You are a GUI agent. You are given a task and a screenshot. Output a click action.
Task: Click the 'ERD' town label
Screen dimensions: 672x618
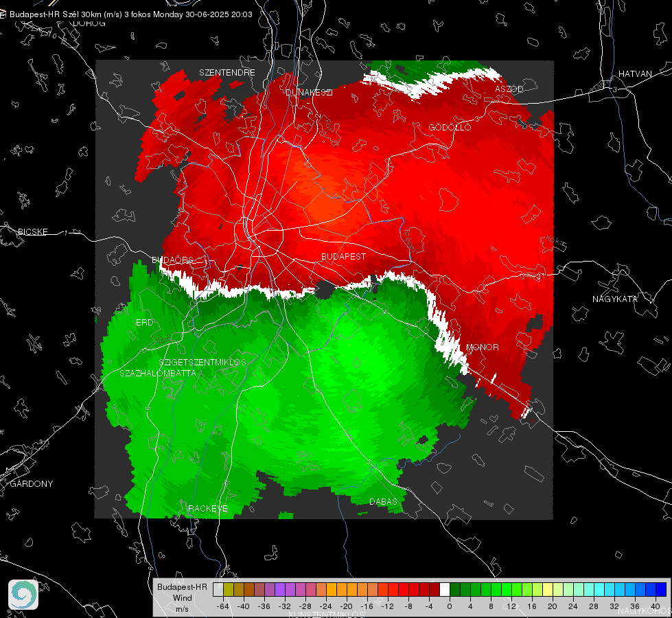click(144, 323)
